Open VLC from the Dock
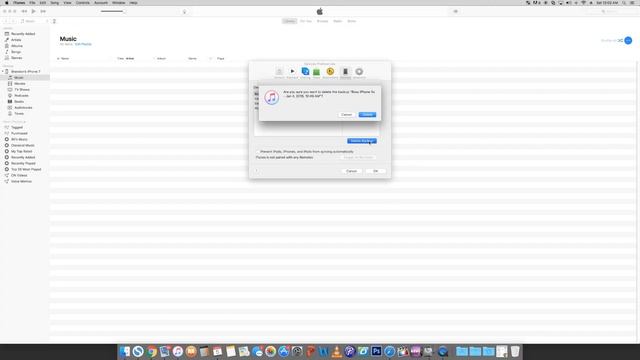The height and width of the screenshot is (360, 640). tap(337, 351)
